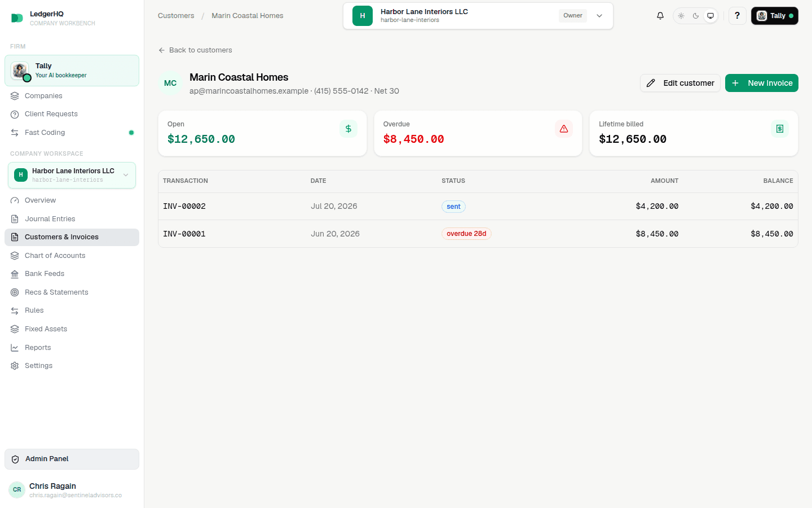Image resolution: width=812 pixels, height=508 pixels.
Task: Click Tally avatar in sidebar card
Action: (20, 71)
